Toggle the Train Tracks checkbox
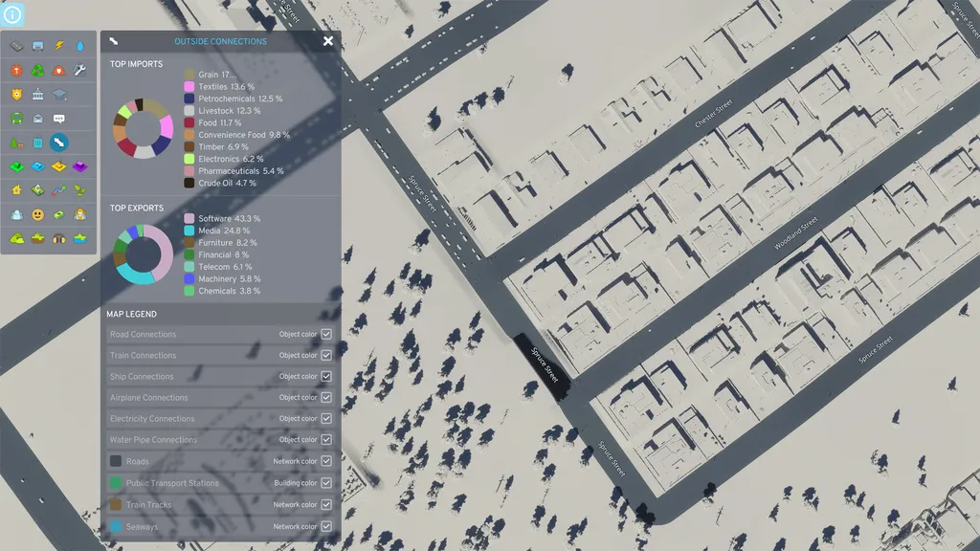The height and width of the screenshot is (551, 980). tap(326, 504)
